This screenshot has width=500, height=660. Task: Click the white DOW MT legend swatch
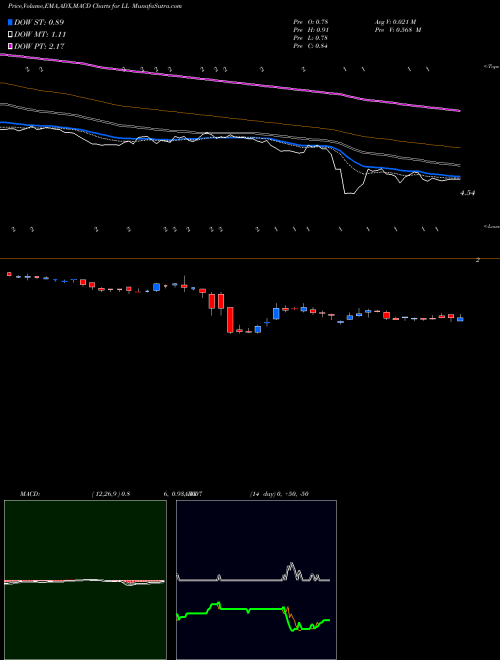(10, 35)
